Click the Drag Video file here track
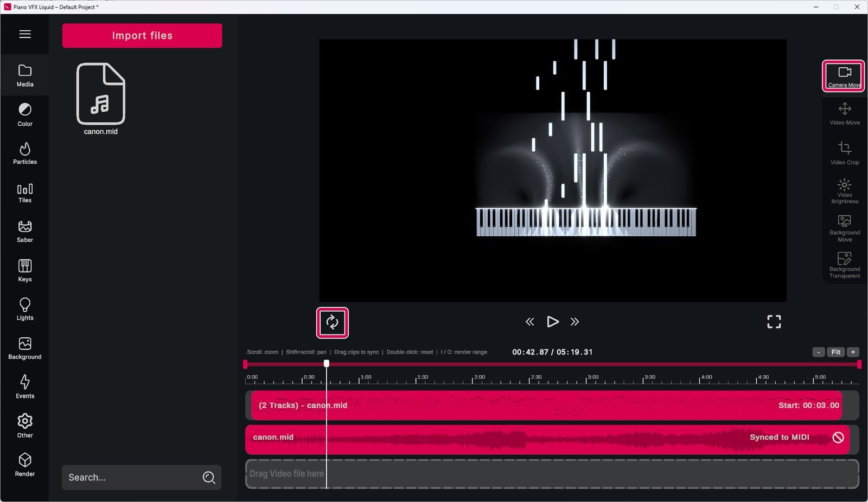 point(552,474)
